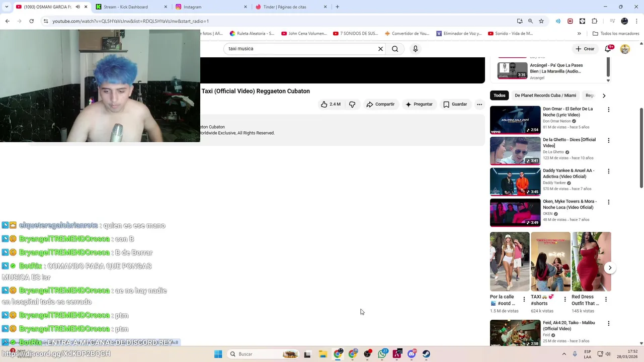Open Chrome three-dot menu
This screenshot has height=362, width=644.
[636, 21]
